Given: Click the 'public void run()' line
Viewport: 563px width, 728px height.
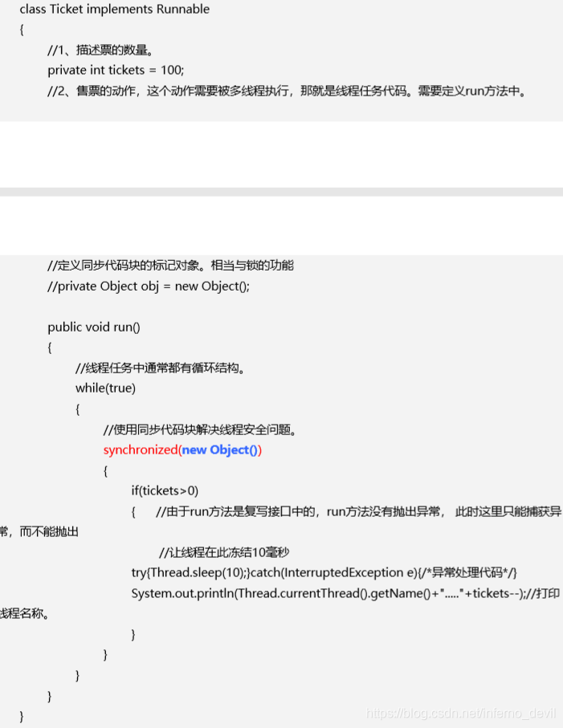Looking at the screenshot, I should [x=94, y=327].
